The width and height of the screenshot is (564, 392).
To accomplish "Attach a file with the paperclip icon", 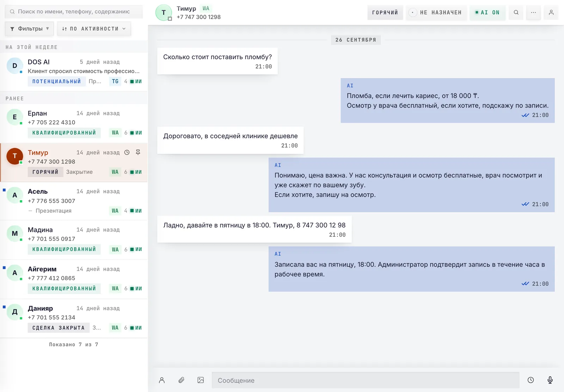I will pyautogui.click(x=181, y=380).
